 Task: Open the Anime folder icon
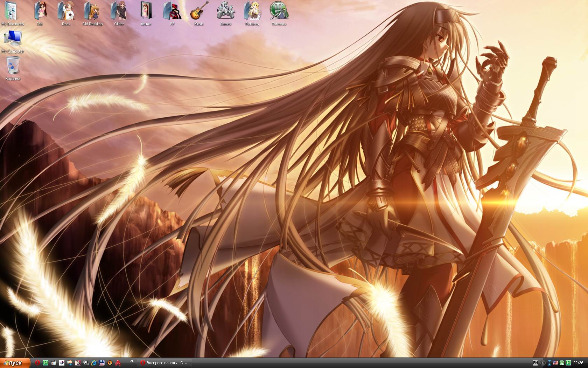tap(146, 13)
